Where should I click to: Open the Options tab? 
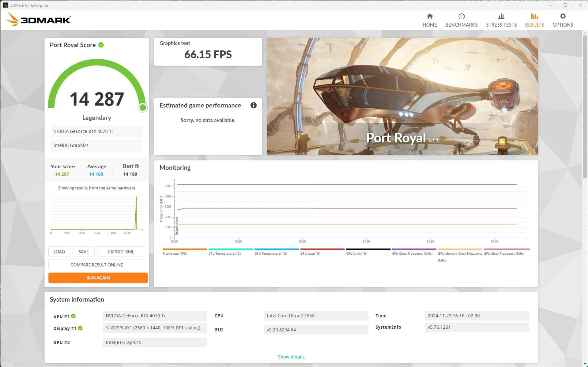coord(563,20)
